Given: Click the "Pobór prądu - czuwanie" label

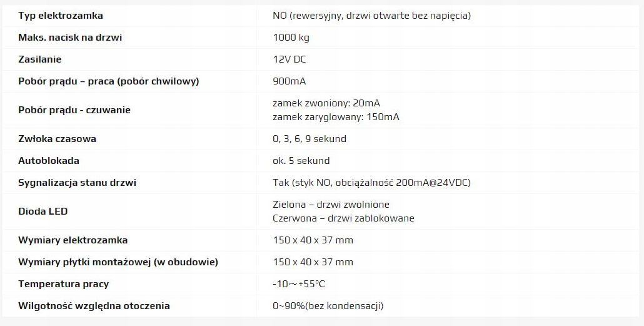Looking at the screenshot, I should (74, 110).
